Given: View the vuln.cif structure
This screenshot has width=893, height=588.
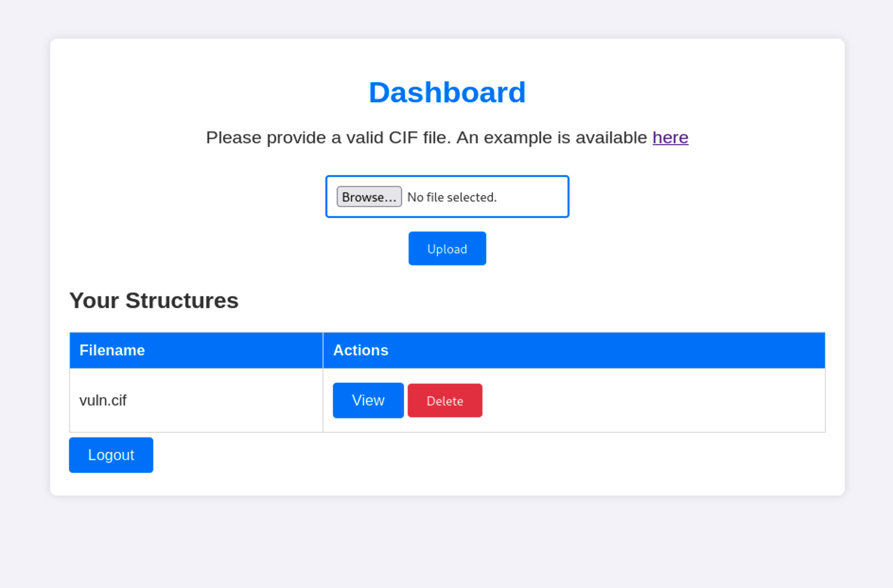Looking at the screenshot, I should click(x=368, y=400).
